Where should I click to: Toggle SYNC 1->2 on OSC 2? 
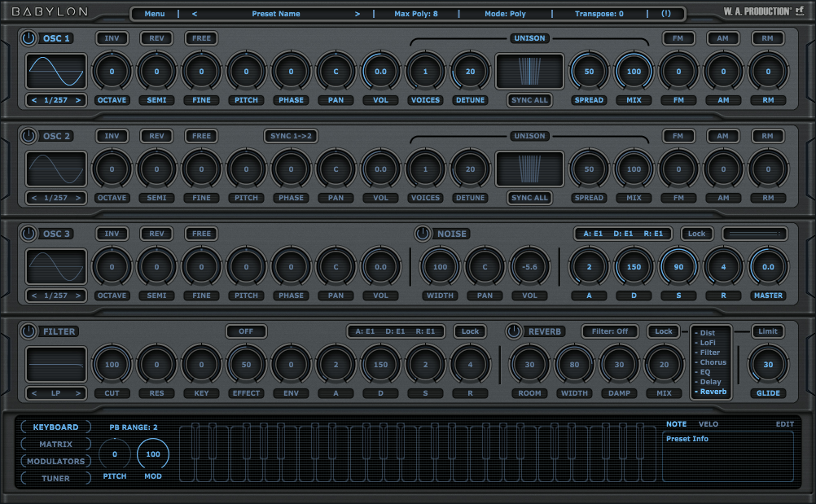[x=291, y=136]
